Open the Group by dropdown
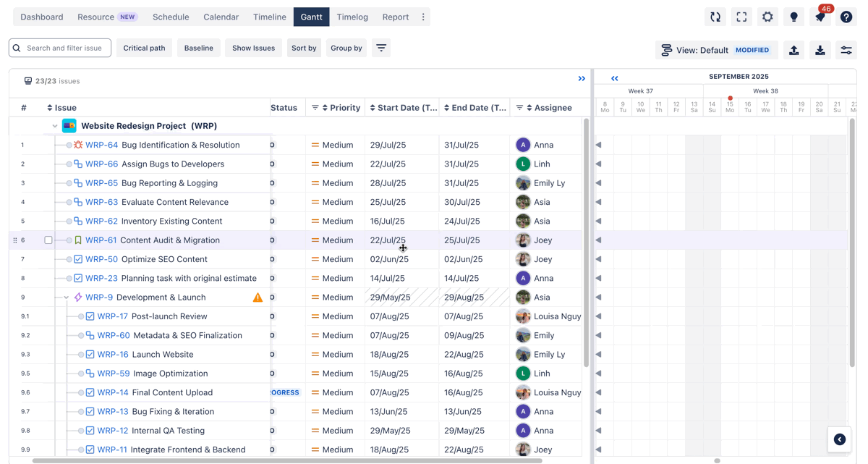The height and width of the screenshot is (464, 868). click(x=346, y=48)
